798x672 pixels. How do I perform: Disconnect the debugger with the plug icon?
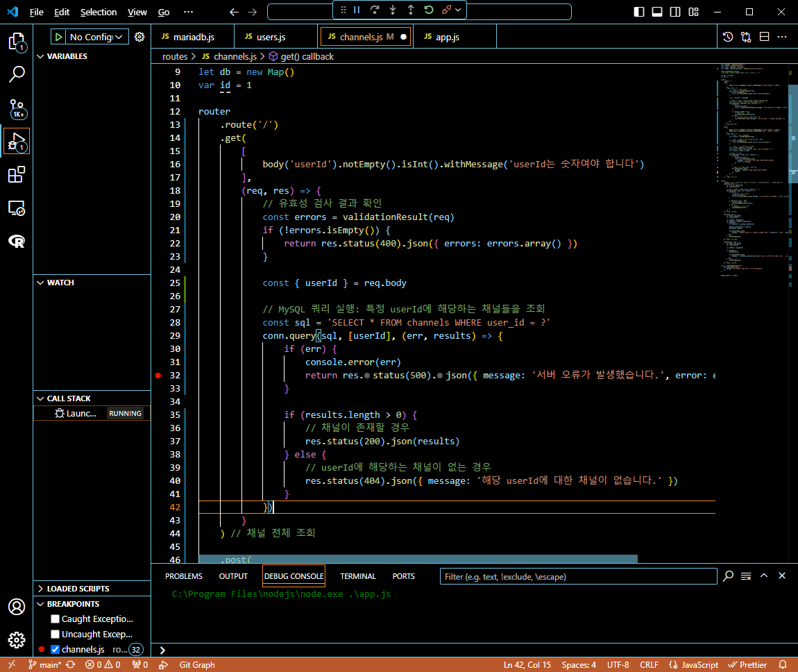click(x=447, y=10)
